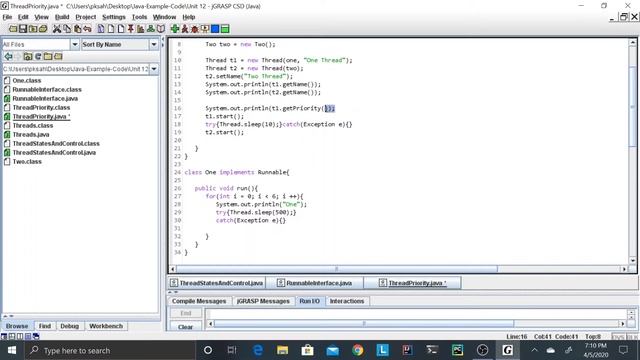Switch to the Debug tab

point(69,326)
